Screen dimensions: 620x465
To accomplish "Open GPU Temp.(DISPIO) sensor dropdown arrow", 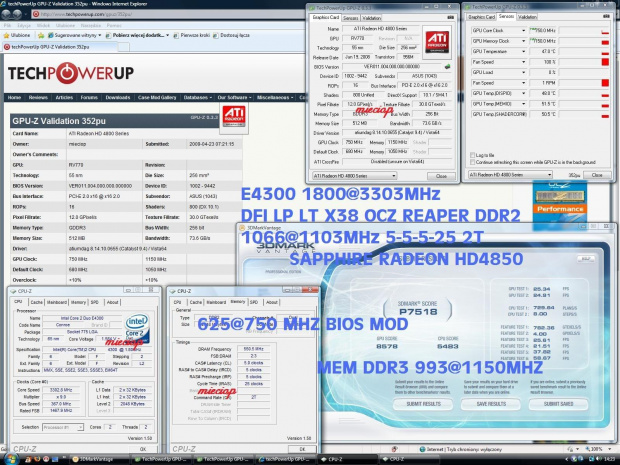I will point(524,93).
